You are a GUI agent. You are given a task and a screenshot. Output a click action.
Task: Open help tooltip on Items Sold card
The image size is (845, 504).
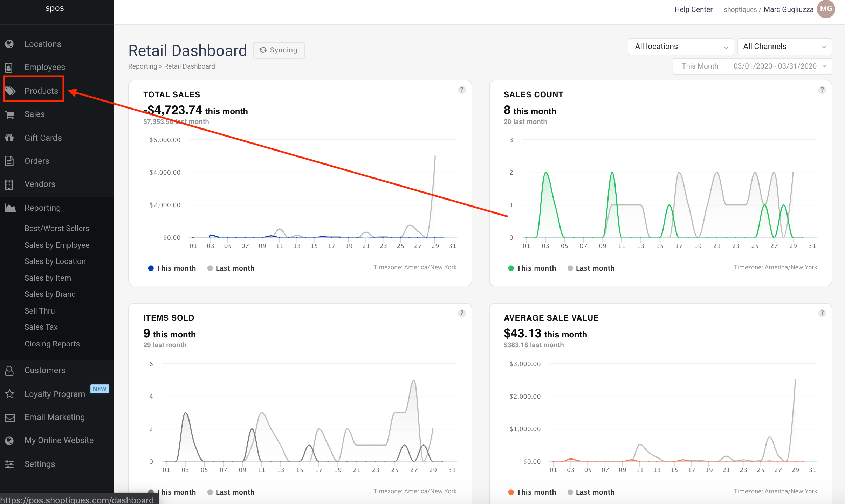[x=462, y=313]
